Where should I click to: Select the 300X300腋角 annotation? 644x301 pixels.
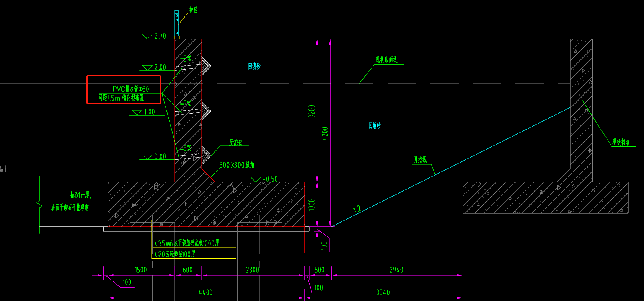pos(237,165)
